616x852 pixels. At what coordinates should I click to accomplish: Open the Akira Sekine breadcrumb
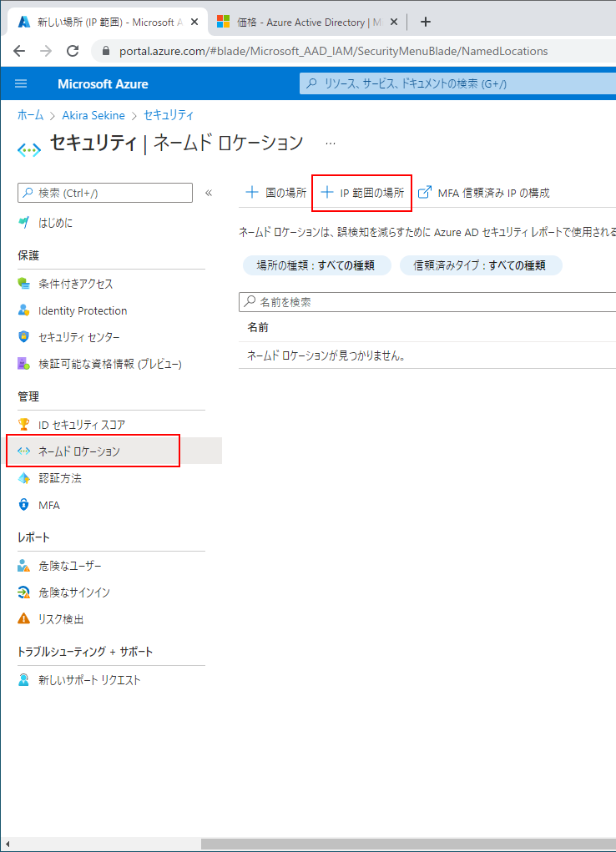(93, 115)
